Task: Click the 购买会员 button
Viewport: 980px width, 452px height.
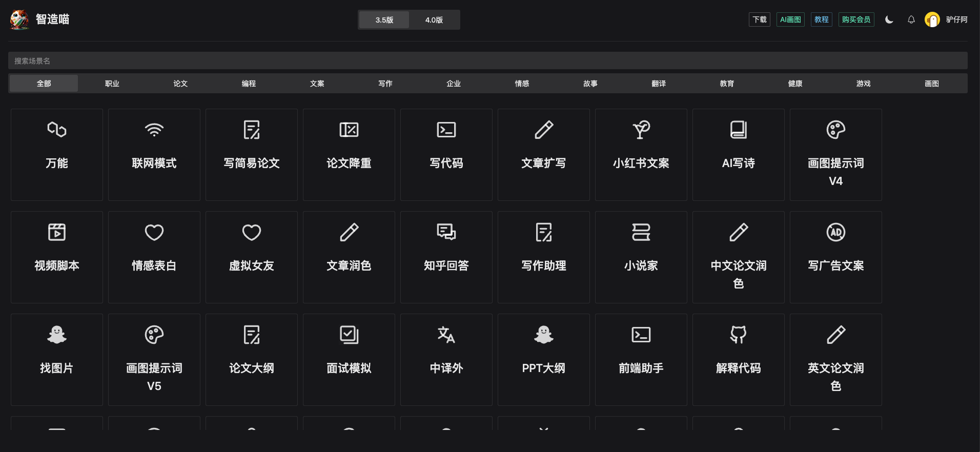Action: (856, 19)
